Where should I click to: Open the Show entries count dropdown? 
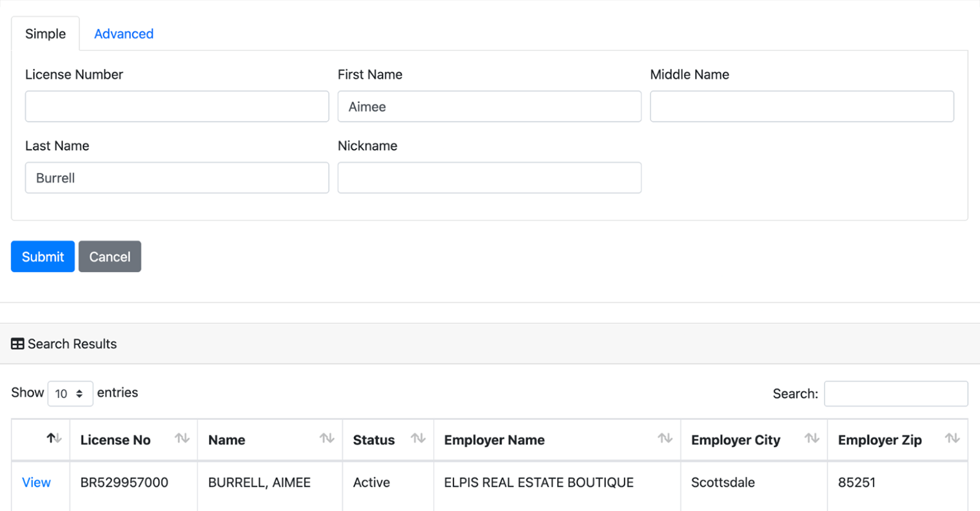[x=70, y=394]
